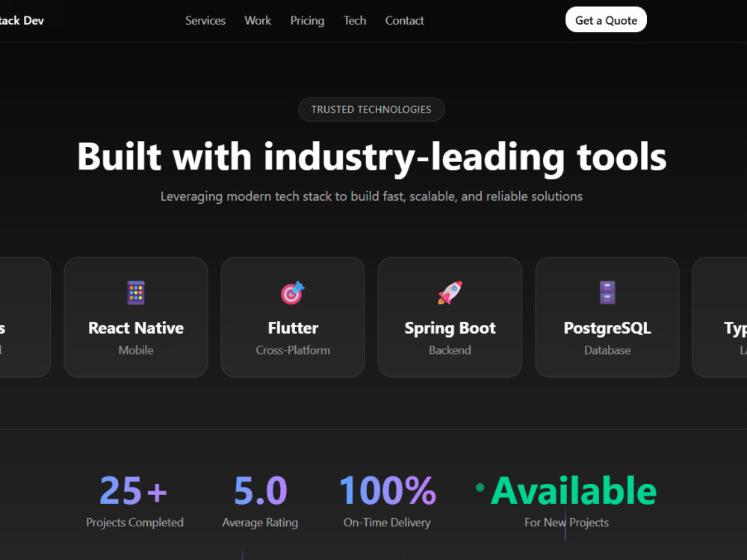Viewport: 747px width, 560px height.
Task: Click the Spring Boot rocket icon
Action: coord(450,293)
